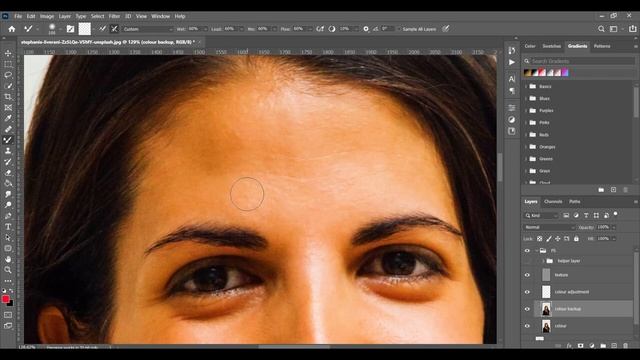Select the Mixer Brush tool
This screenshot has height=360, width=640.
pyautogui.click(x=8, y=140)
